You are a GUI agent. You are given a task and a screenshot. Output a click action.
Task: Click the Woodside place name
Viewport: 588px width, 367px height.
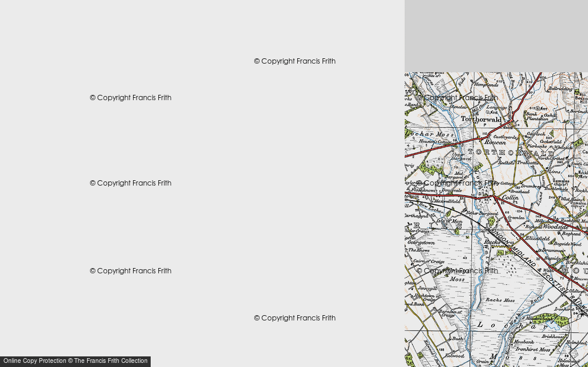(x=556, y=227)
